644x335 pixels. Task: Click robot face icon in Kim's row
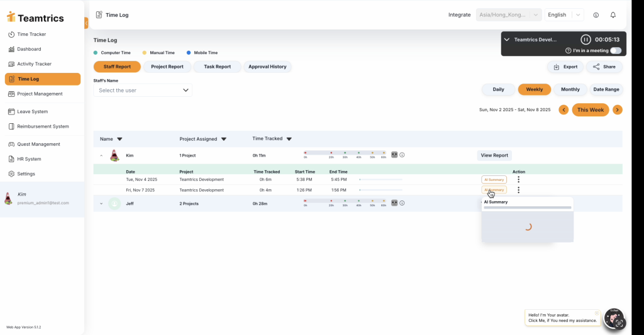tap(394, 155)
